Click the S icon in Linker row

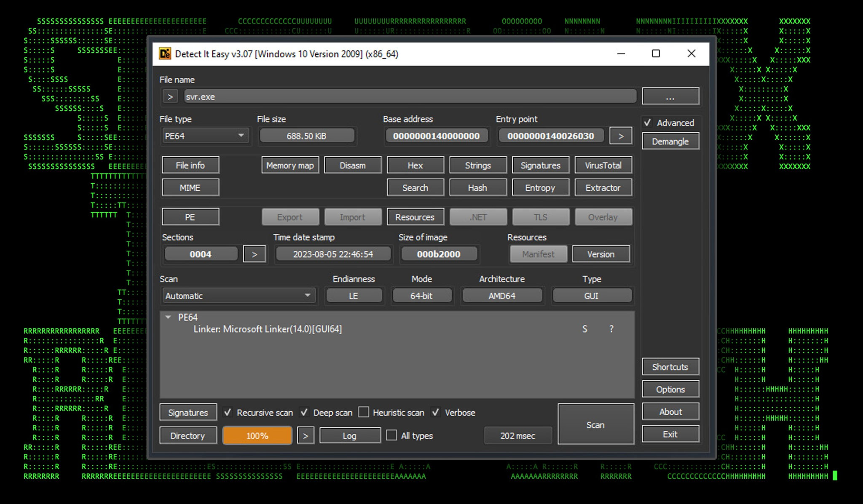click(x=585, y=329)
